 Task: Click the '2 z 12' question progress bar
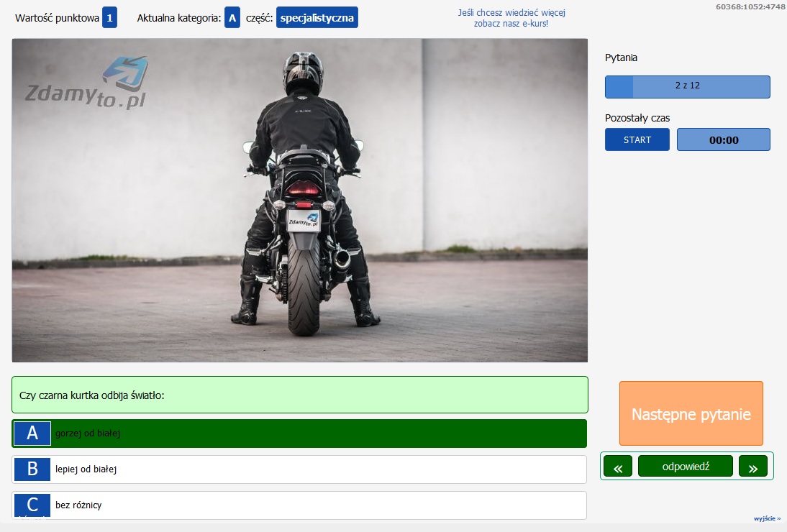point(688,87)
